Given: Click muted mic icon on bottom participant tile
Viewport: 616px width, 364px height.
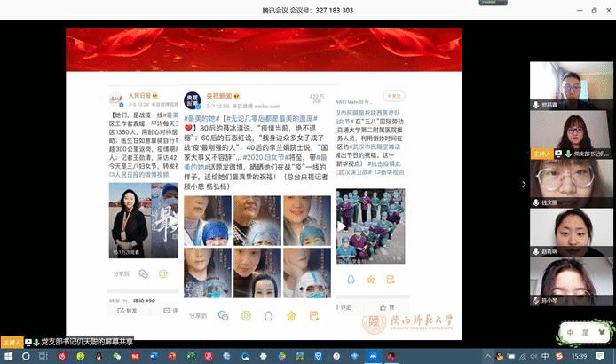Looking at the screenshot, I should (536, 300).
